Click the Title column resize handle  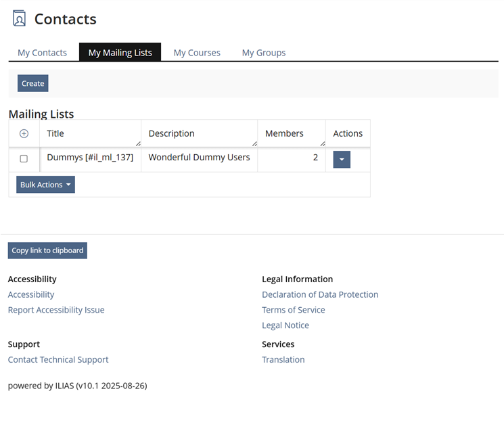pos(138,143)
